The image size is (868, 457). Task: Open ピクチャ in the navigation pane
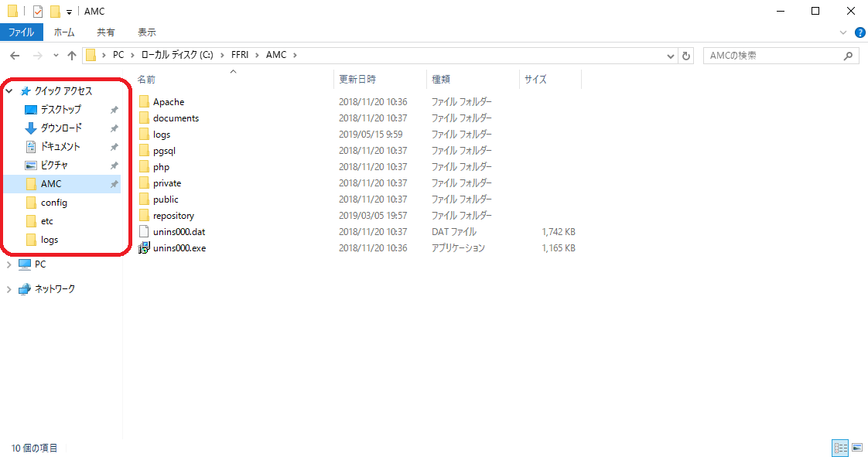pos(54,165)
